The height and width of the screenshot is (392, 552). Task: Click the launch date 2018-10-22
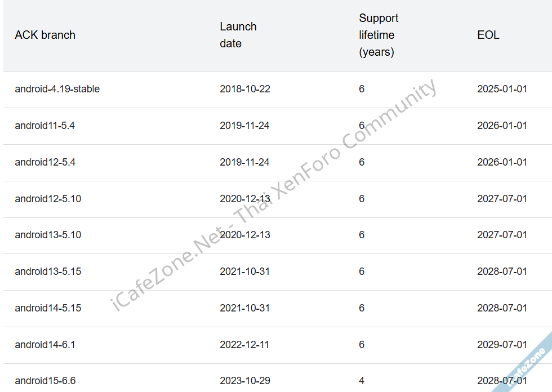click(x=245, y=89)
